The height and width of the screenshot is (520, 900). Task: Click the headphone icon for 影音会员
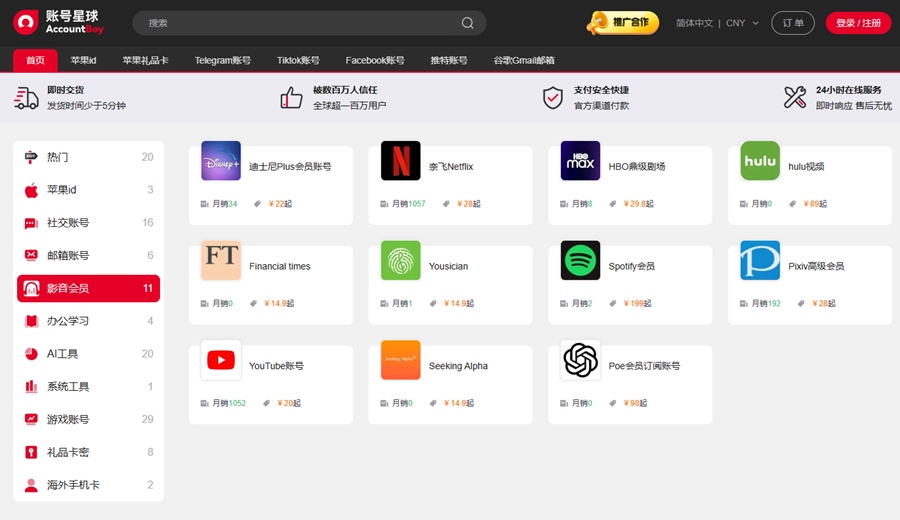point(31,288)
